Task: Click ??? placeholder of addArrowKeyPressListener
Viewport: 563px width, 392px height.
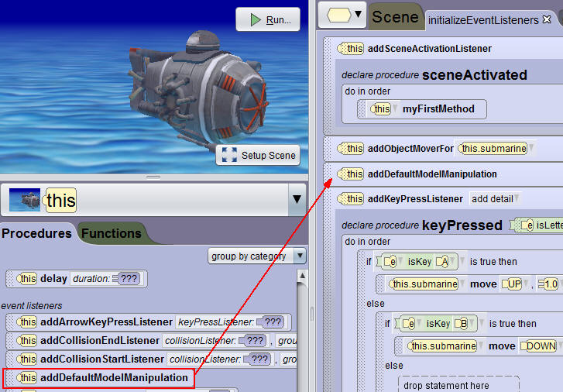Action: [270, 322]
